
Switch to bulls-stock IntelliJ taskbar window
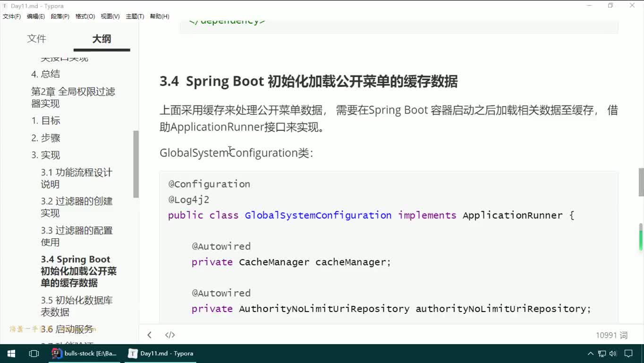pyautogui.click(x=85, y=354)
